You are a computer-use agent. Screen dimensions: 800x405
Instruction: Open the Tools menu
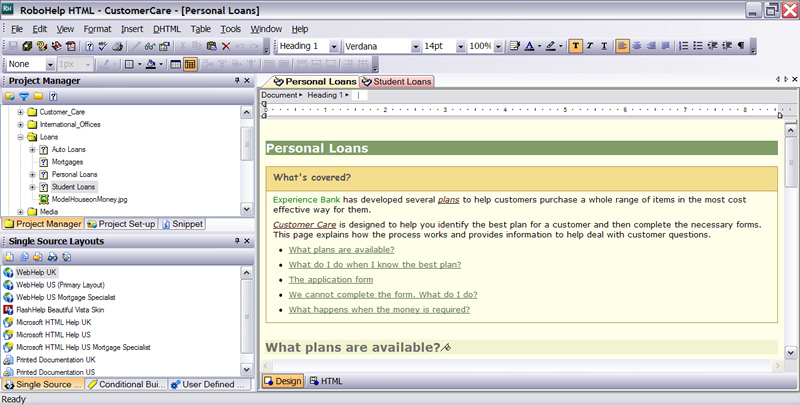click(x=230, y=29)
